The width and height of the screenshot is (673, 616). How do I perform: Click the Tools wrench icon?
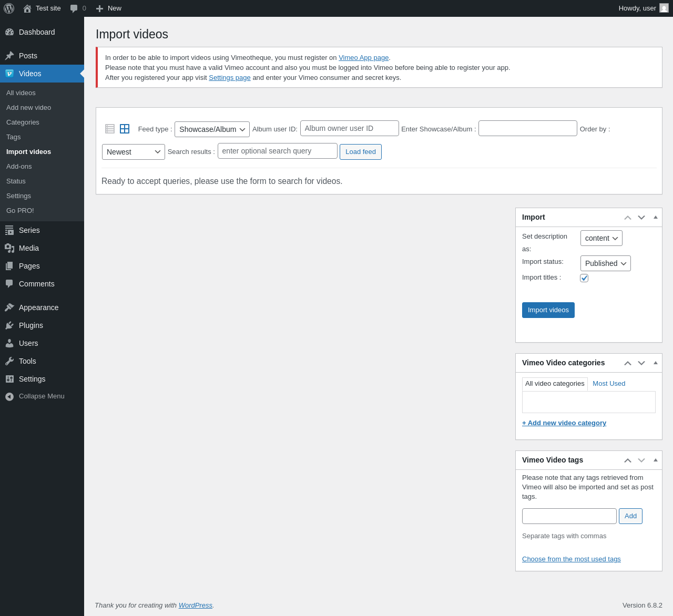coord(9,361)
